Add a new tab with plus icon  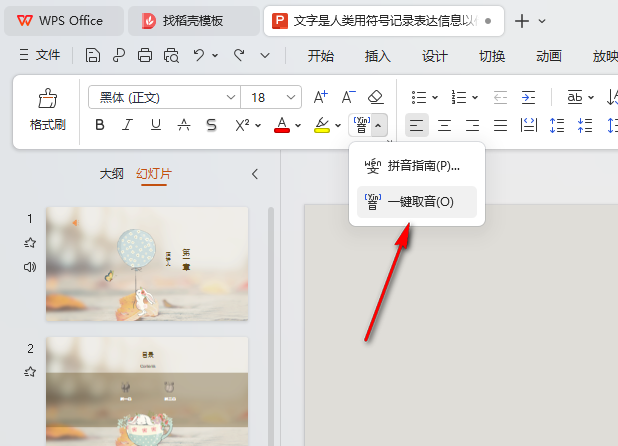tap(521, 21)
